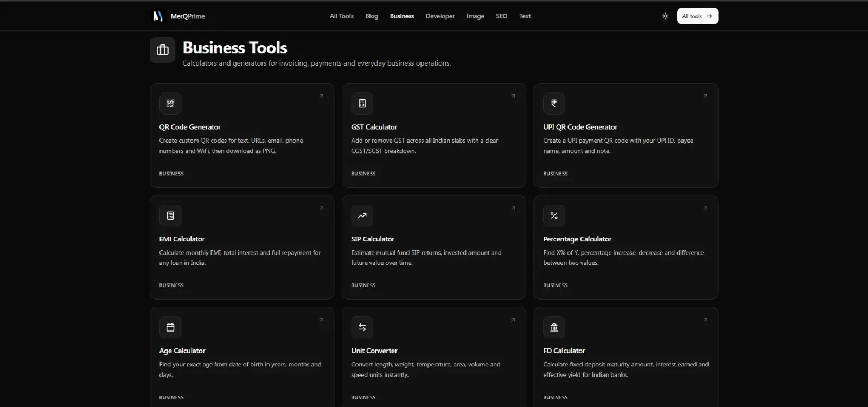Screen dimensions: 868x407
Task: Click 'Find X% of Y' description
Action: click(623, 257)
